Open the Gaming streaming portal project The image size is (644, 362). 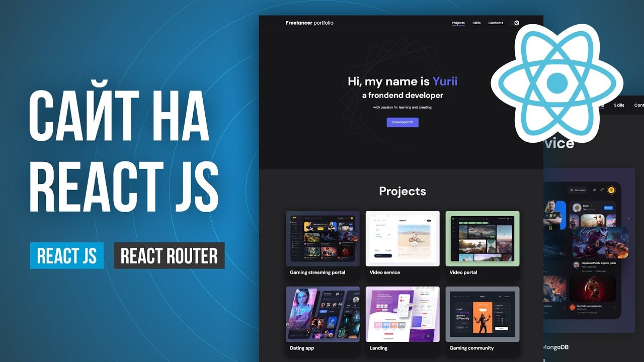[323, 239]
